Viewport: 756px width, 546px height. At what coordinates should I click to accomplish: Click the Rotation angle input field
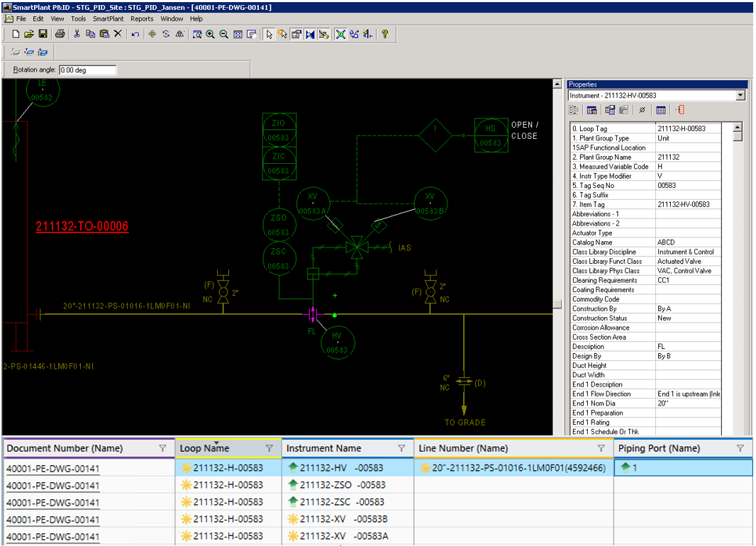click(87, 70)
